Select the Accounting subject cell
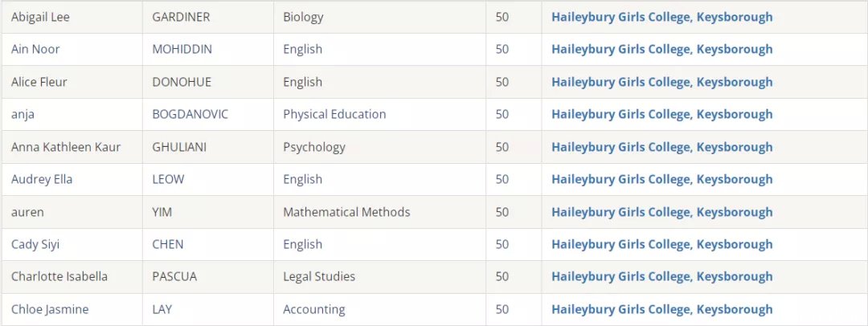The image size is (868, 326). tap(379, 309)
